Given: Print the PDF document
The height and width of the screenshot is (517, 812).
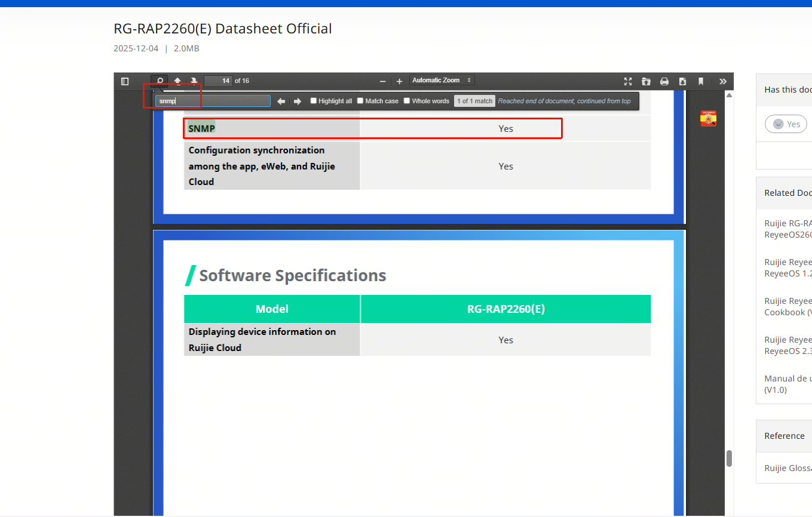Looking at the screenshot, I should click(664, 81).
